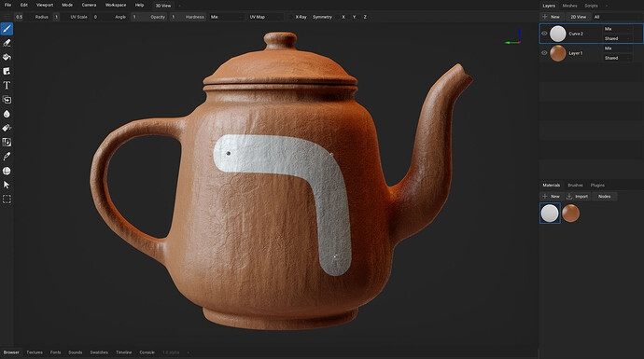Add tab with plus beside Scripts tab
This screenshot has width=644, height=359.
tap(607, 6)
